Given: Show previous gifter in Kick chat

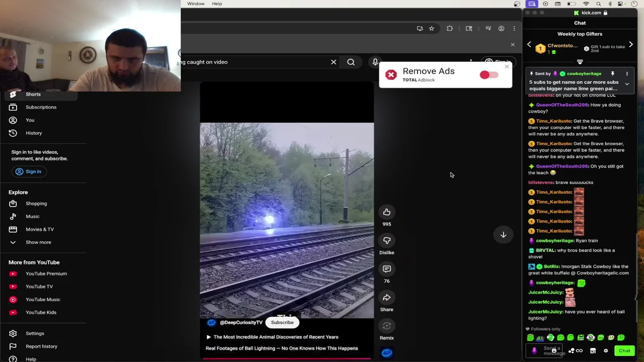Looking at the screenshot, I should [529, 45].
